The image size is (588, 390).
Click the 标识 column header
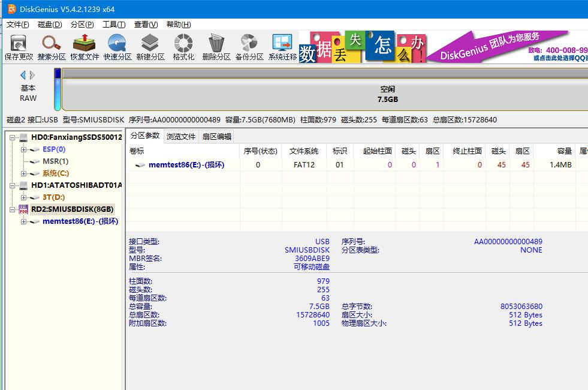[340, 151]
